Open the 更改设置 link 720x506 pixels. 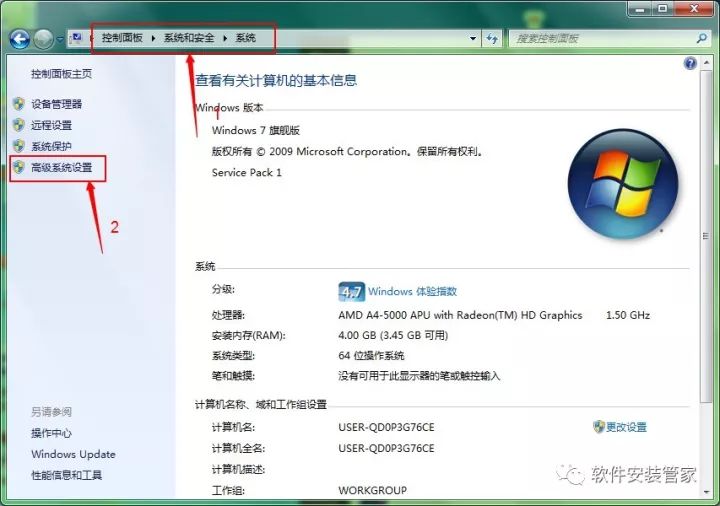626,427
